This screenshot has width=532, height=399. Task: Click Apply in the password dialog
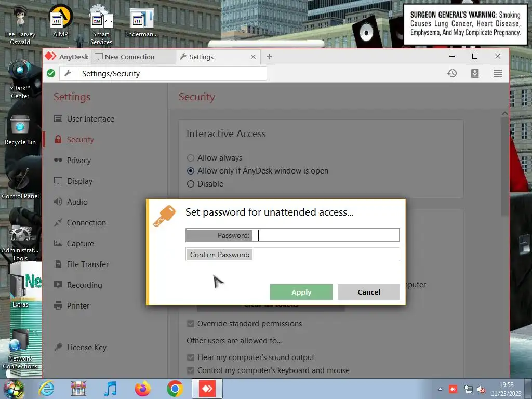pyautogui.click(x=301, y=292)
